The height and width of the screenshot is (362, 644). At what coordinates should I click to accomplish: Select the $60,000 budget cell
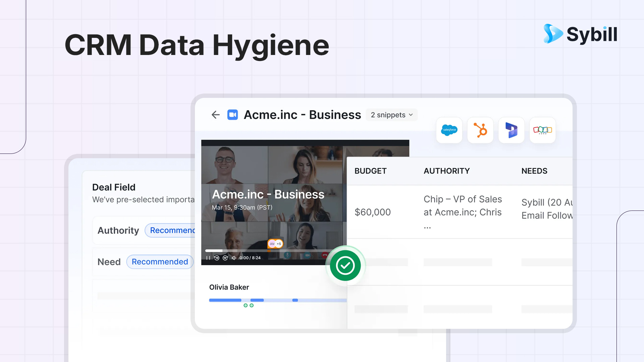tap(373, 212)
